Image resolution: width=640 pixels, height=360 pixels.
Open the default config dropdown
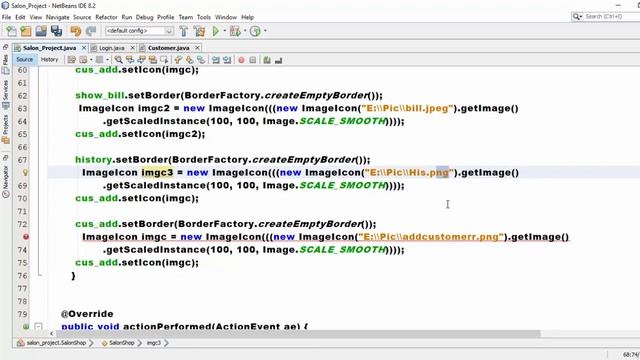(139, 31)
